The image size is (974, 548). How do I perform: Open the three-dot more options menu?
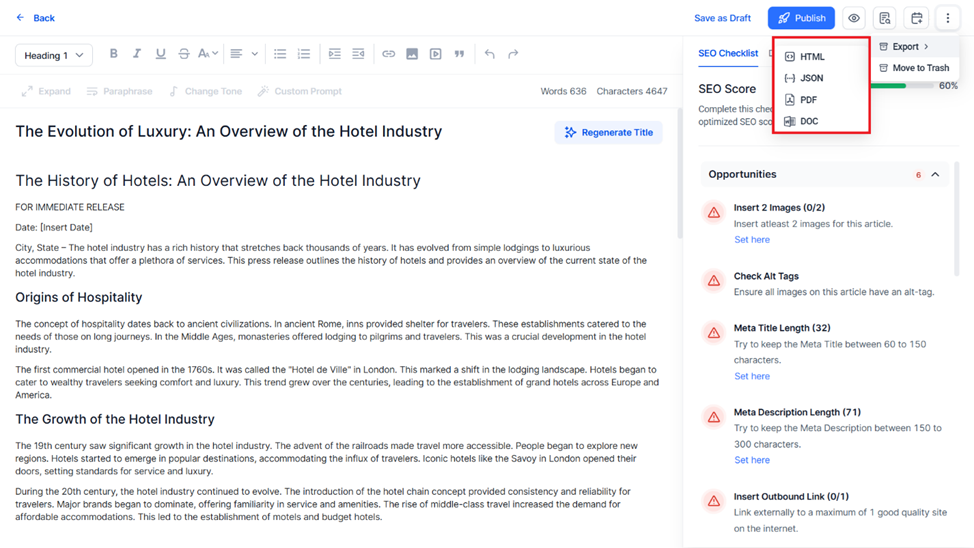(947, 18)
